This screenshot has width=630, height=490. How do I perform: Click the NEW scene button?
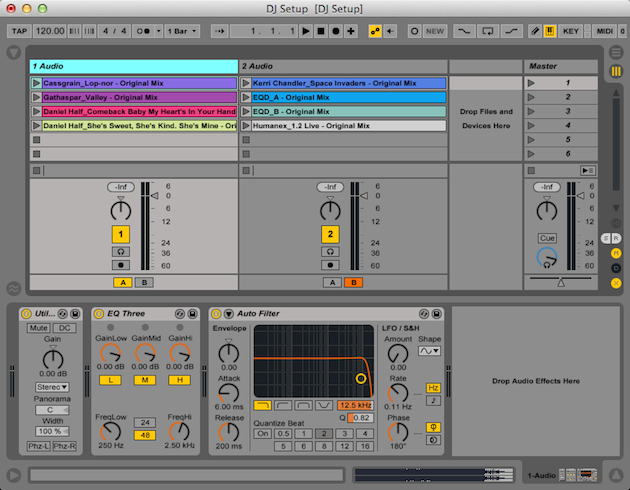435,31
